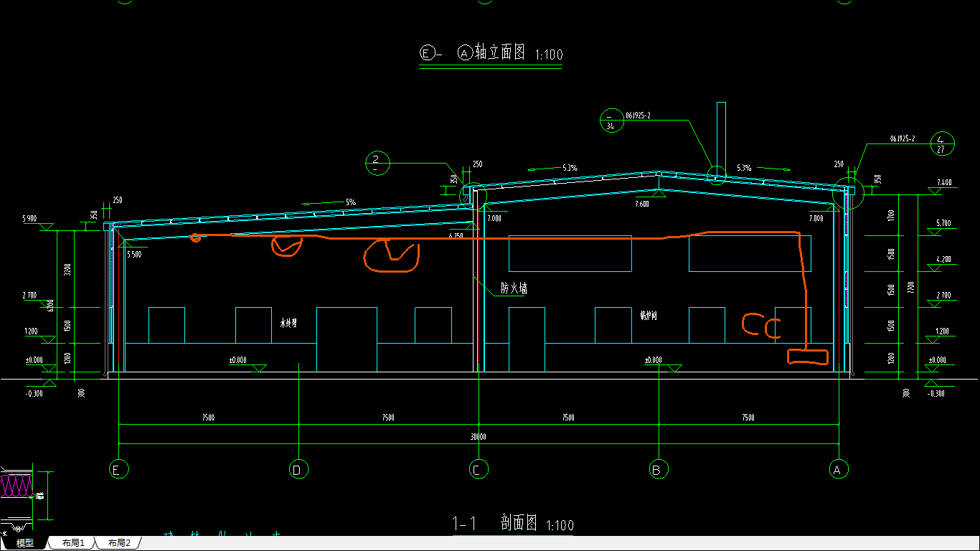Pick the axis bubble labeled D
980x551 pixels.
click(x=298, y=470)
